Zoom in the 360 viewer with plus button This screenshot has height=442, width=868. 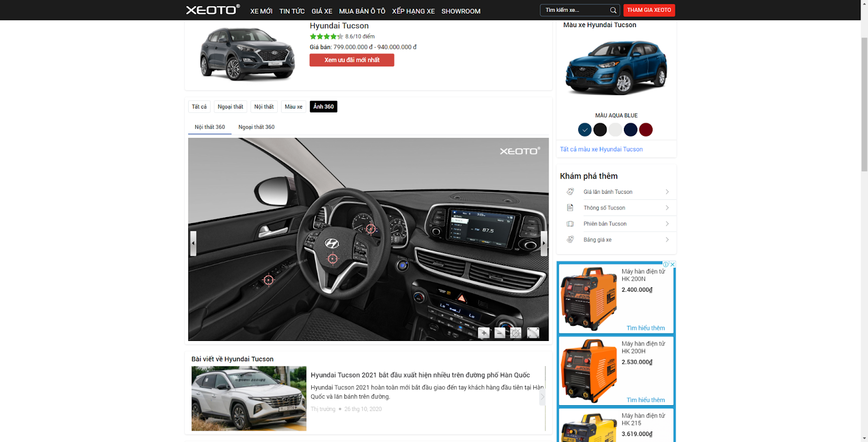tap(484, 333)
